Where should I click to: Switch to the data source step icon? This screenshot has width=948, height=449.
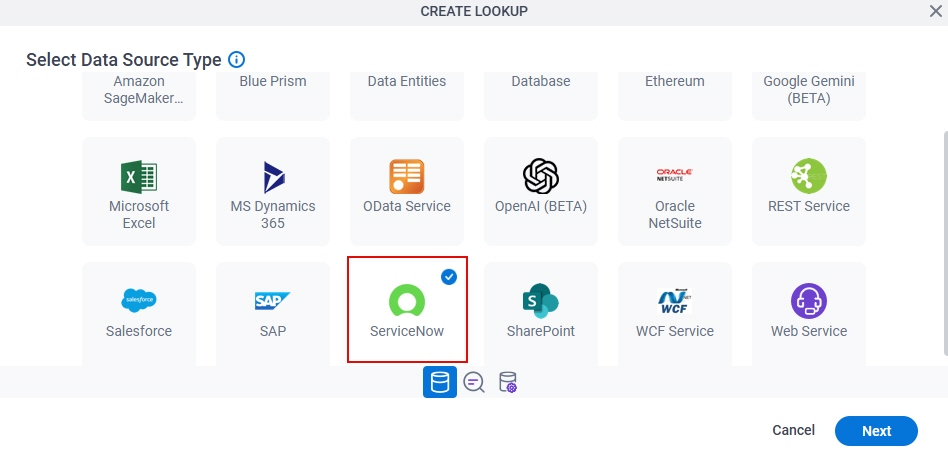click(x=440, y=382)
